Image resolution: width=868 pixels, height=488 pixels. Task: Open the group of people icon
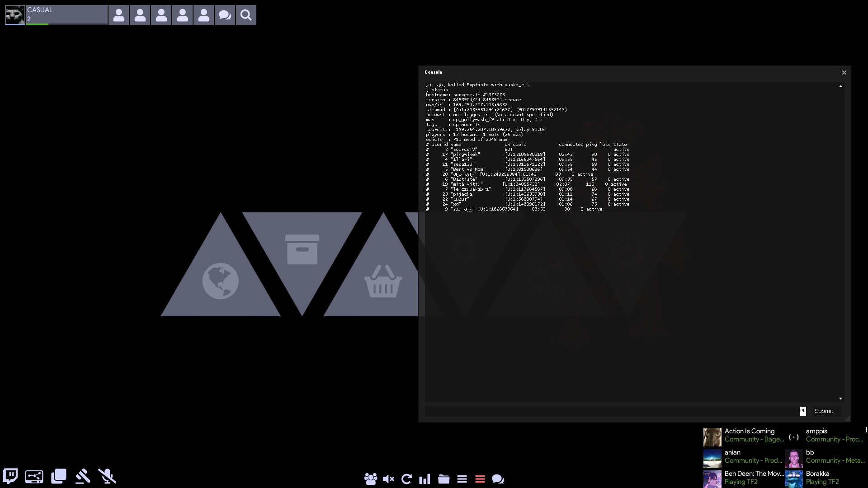[x=370, y=479]
